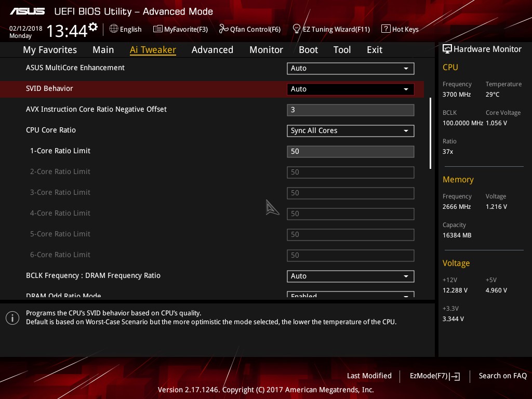This screenshot has height=399, width=532.
Task: Click the +5V value 4.960 V
Action: point(496,290)
